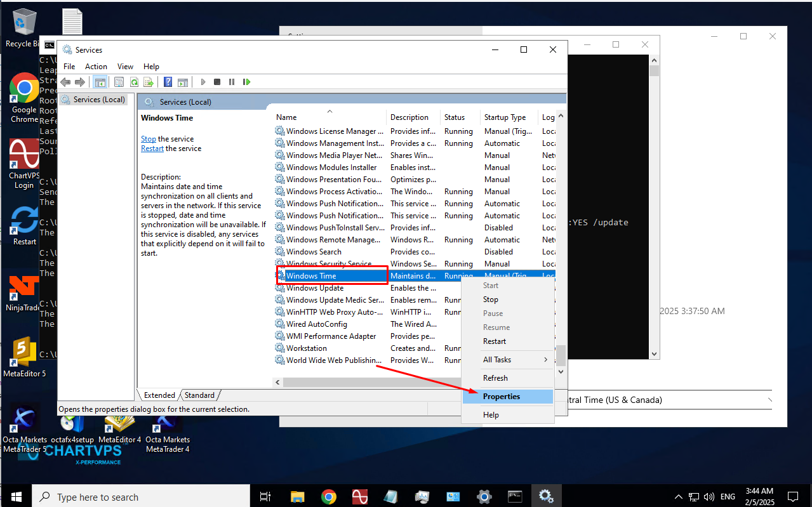Open the Action menu in Services
Screen dimensions: 812x507
tap(96, 67)
